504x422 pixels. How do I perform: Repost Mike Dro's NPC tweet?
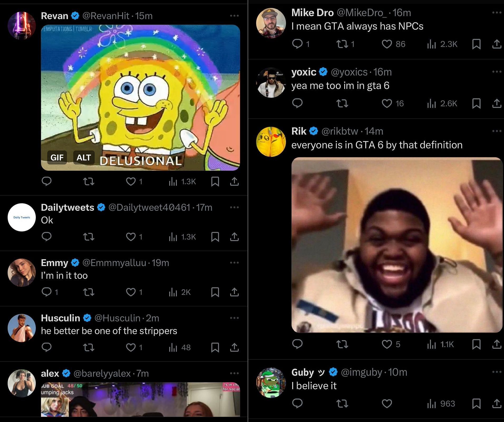click(342, 44)
